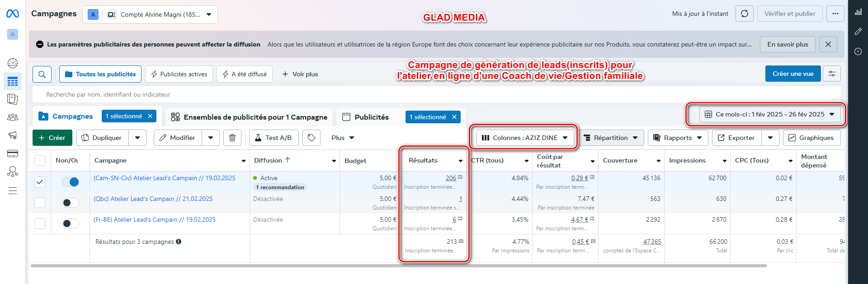Expand the Exporter dropdown arrow

tap(770, 138)
